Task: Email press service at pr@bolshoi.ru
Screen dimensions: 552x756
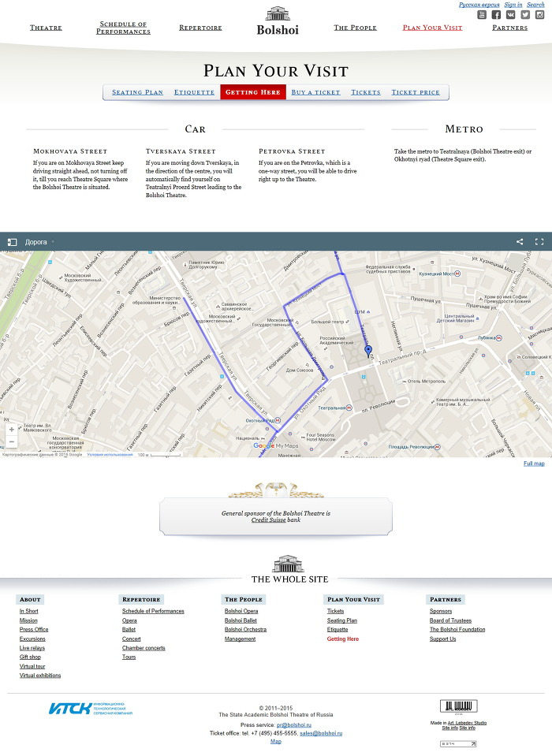Action: [294, 725]
